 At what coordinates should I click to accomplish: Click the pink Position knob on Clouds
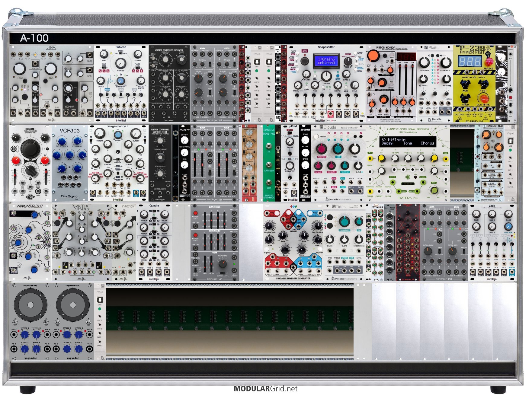321,149
